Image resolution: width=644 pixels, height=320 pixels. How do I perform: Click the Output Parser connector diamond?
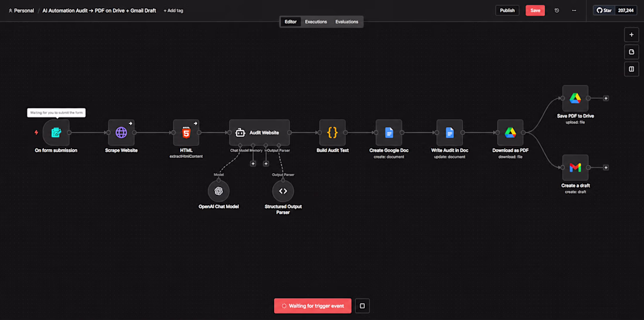point(279,146)
